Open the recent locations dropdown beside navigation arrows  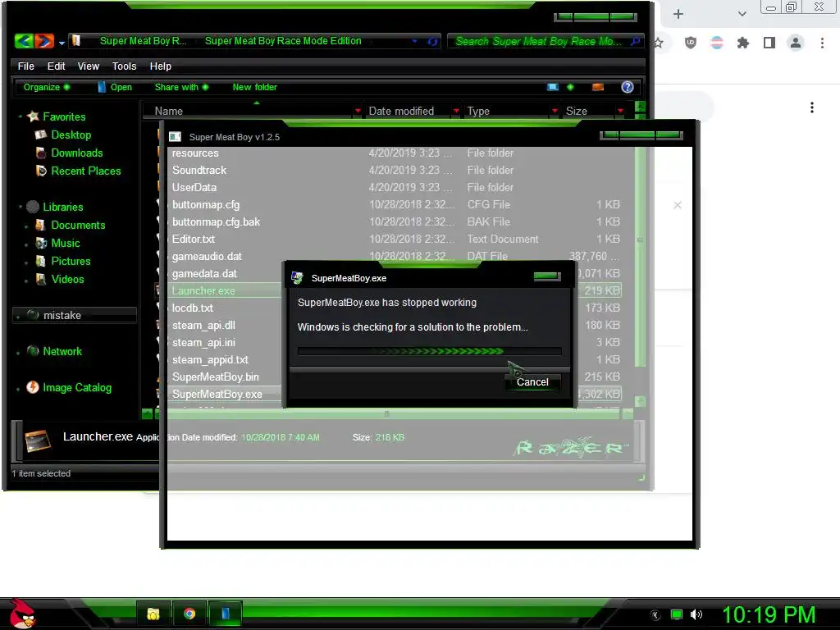62,43
